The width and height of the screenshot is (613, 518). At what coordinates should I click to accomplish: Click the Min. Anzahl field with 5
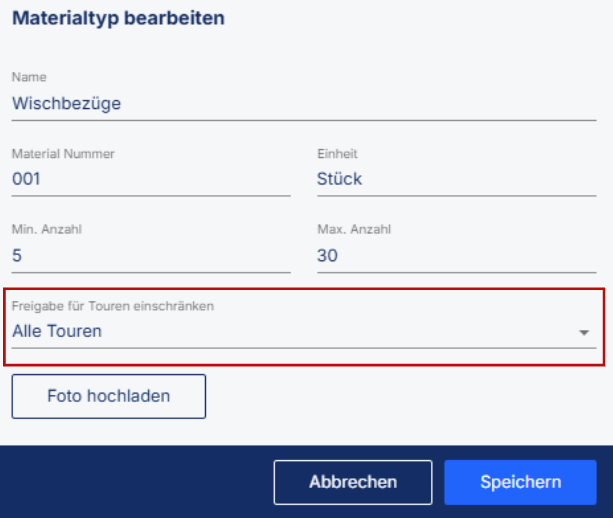(150, 255)
